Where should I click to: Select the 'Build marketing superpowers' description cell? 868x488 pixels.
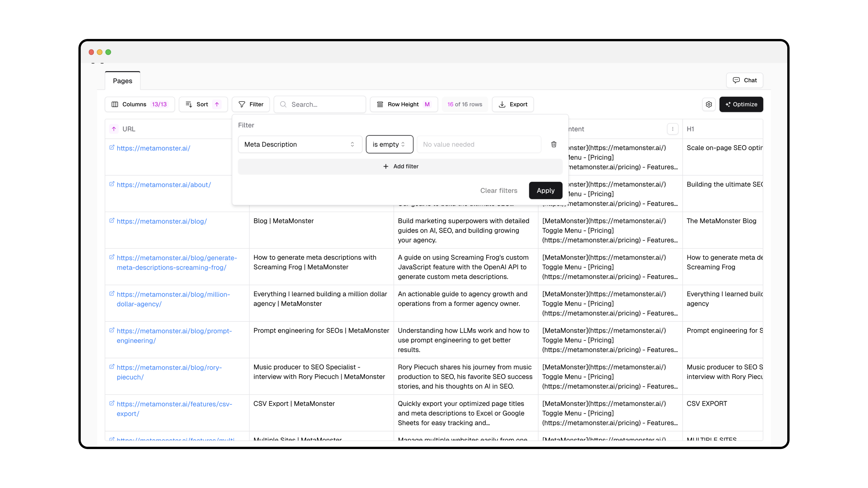(x=466, y=230)
